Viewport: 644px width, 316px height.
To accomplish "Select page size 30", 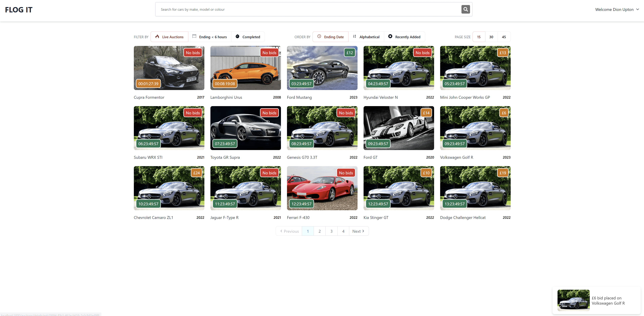I will coord(491,37).
